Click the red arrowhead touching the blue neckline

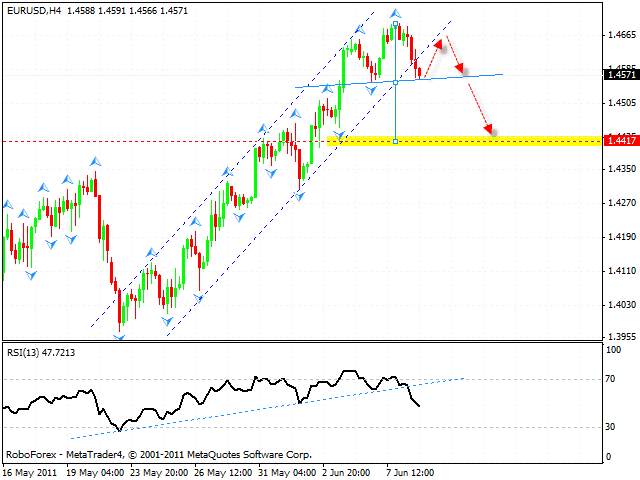pyautogui.click(x=461, y=70)
